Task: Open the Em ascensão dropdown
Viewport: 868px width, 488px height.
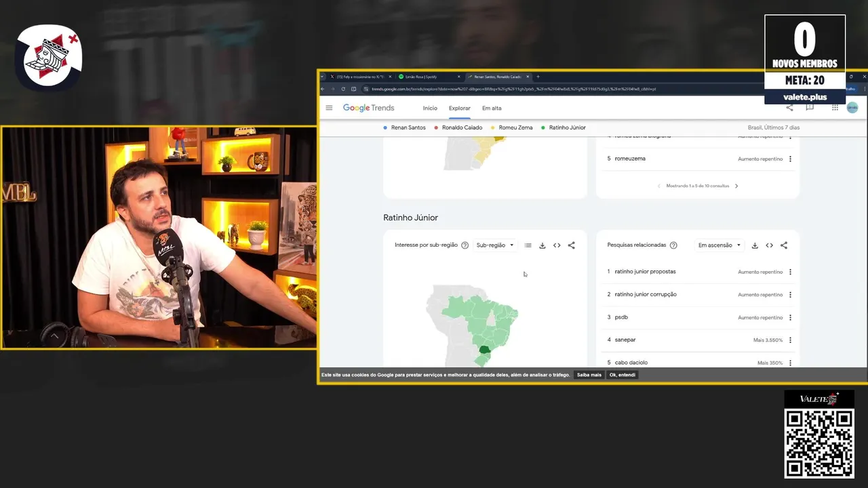Action: [x=719, y=245]
